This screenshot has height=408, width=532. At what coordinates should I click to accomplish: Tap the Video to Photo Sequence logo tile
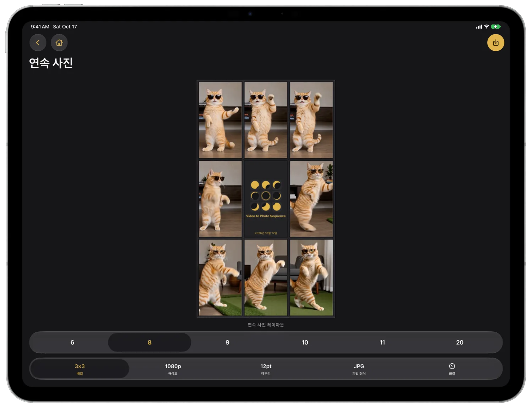pos(266,199)
